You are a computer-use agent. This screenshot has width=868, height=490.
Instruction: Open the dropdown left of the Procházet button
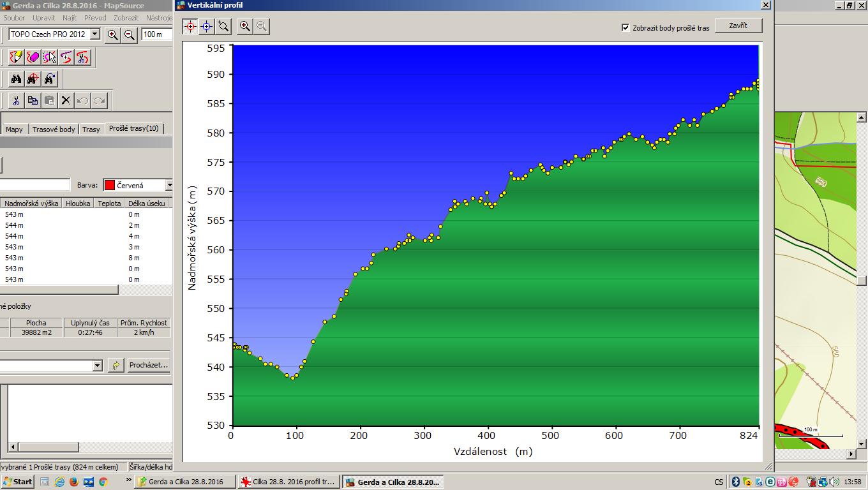point(97,366)
